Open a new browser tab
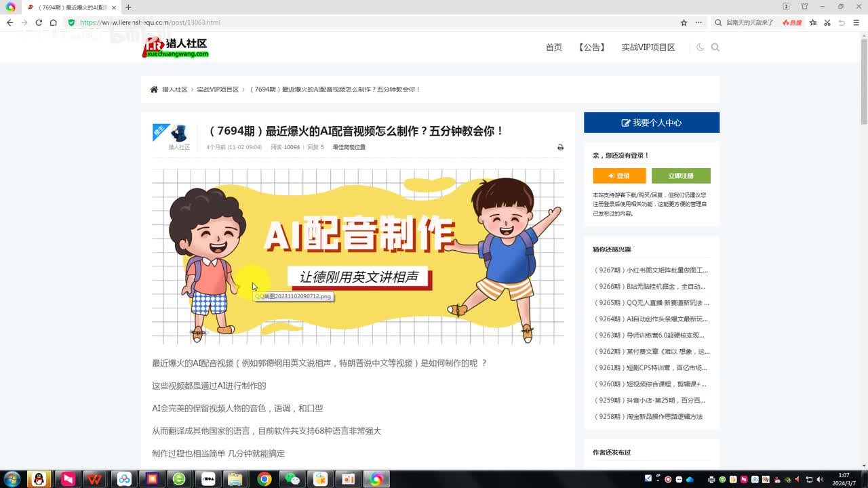The height and width of the screenshot is (488, 868). click(x=128, y=7)
